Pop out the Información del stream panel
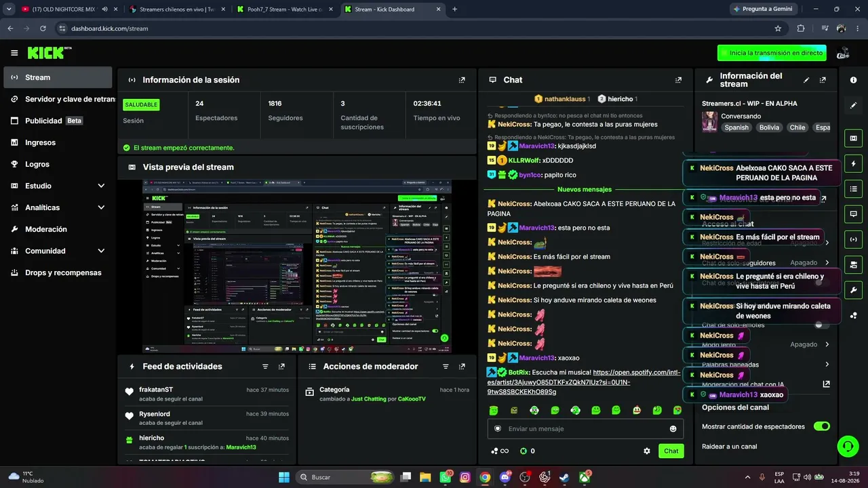The width and height of the screenshot is (868, 488). tap(823, 80)
